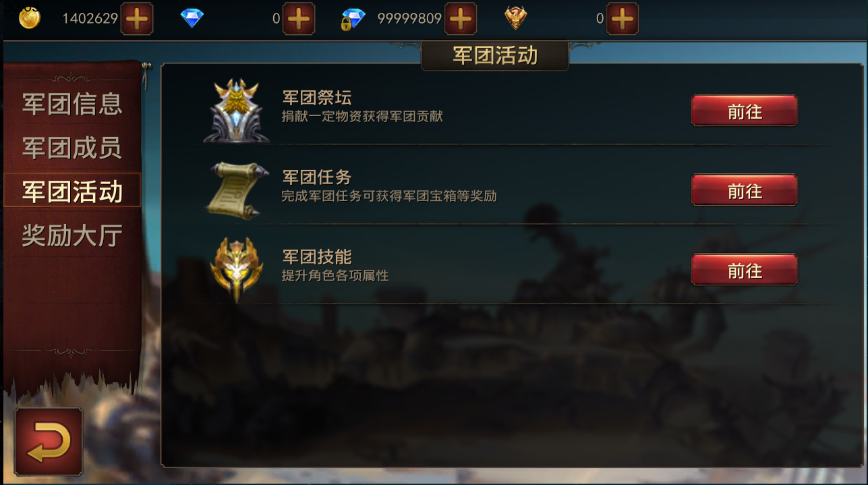Image resolution: width=868 pixels, height=485 pixels.
Task: Click the 军团技能 golden emblem icon
Action: (x=235, y=268)
